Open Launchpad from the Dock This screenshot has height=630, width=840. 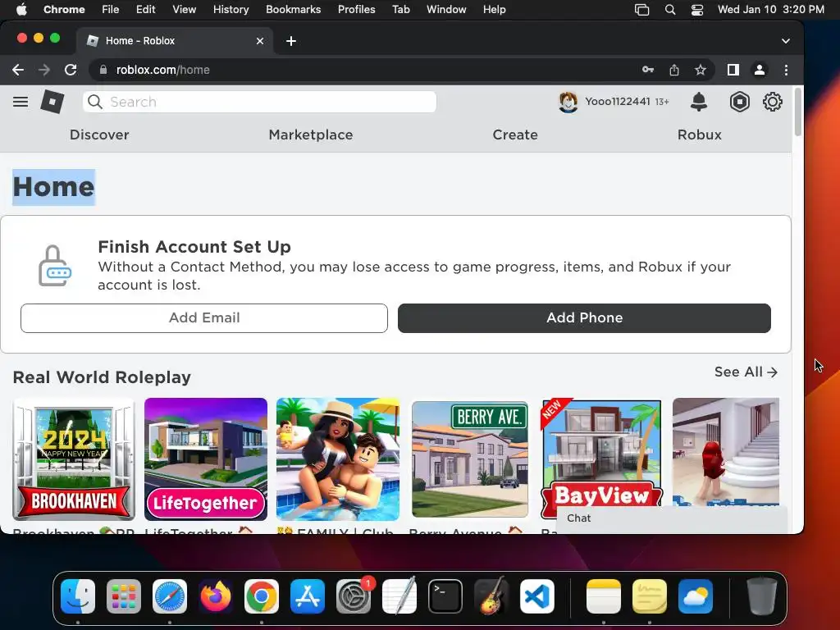[124, 596]
